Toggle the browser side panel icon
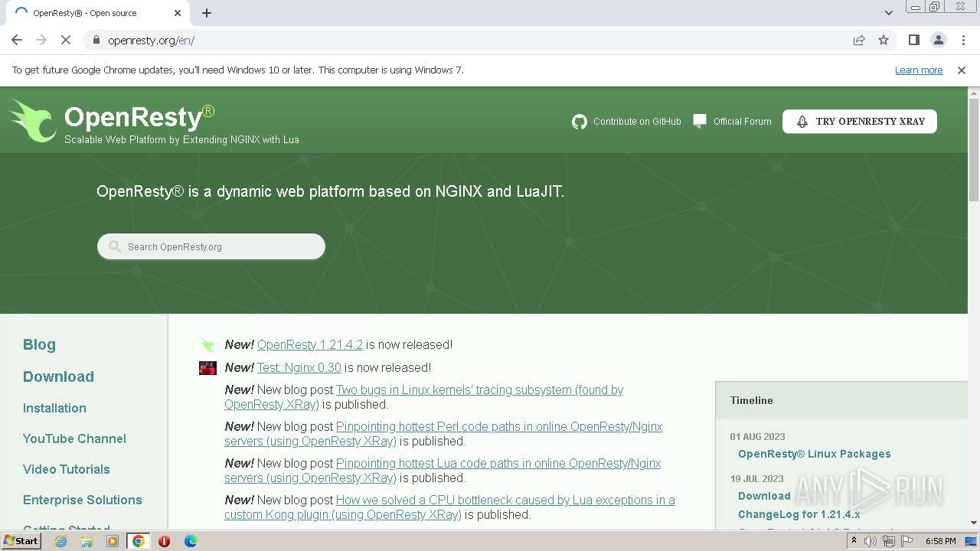This screenshot has height=551, width=980. tap(913, 40)
